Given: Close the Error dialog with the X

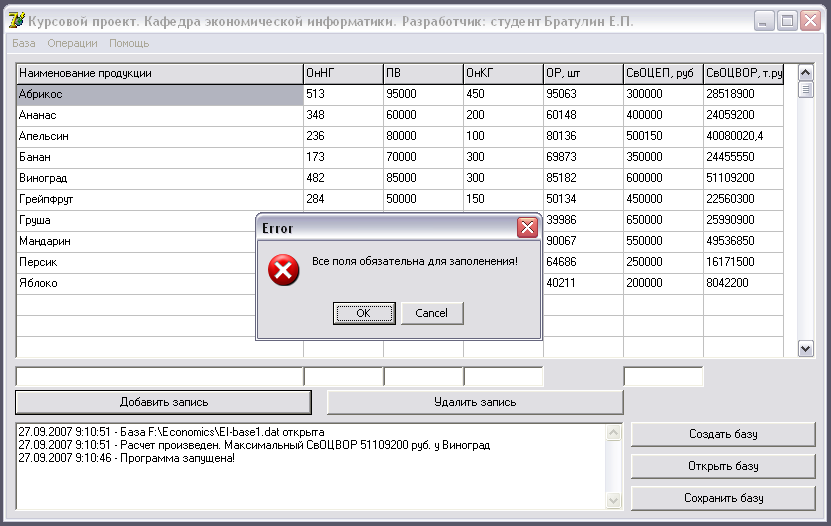Looking at the screenshot, I should [x=527, y=228].
